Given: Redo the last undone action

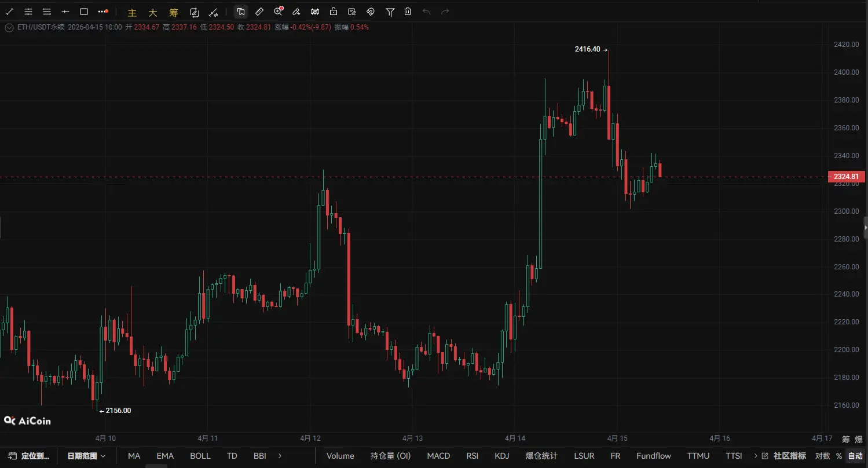Looking at the screenshot, I should tap(445, 12).
